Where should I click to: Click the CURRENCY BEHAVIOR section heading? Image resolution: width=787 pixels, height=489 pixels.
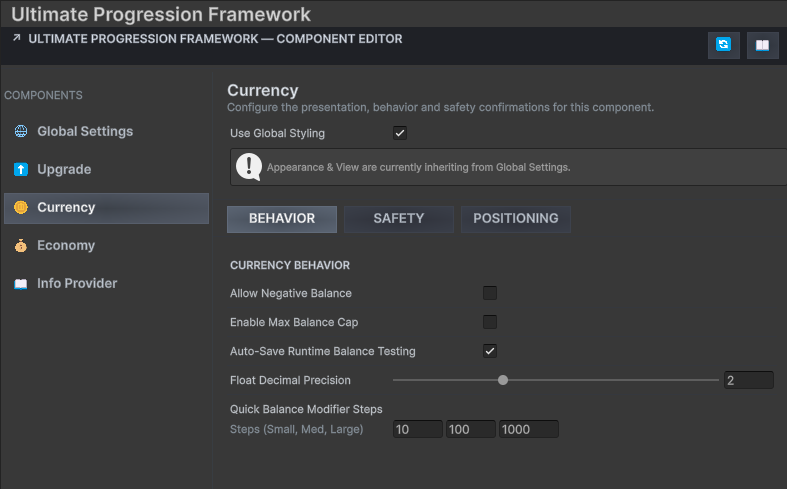tap(290, 265)
